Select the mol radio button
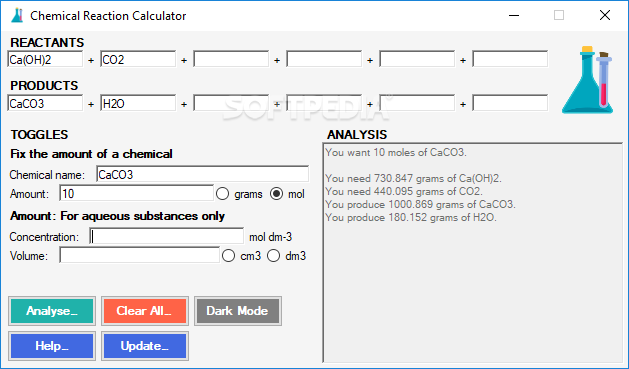Image resolution: width=629 pixels, height=369 pixels. pyautogui.click(x=276, y=194)
